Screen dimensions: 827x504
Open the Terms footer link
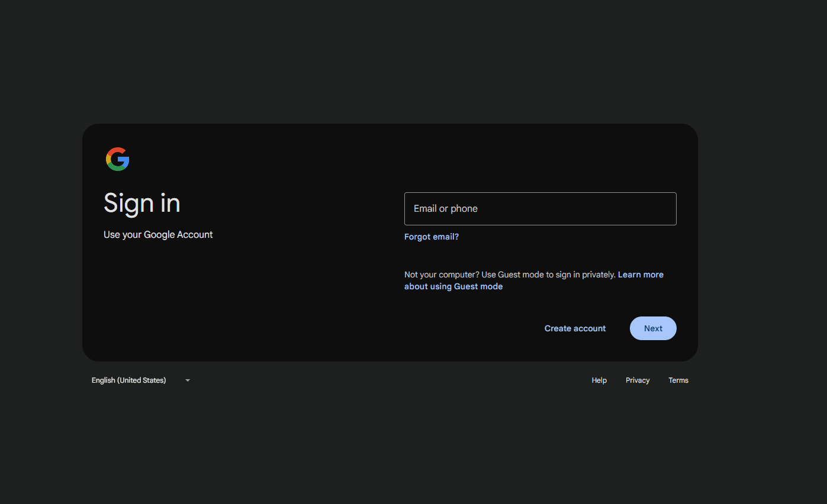tap(678, 380)
